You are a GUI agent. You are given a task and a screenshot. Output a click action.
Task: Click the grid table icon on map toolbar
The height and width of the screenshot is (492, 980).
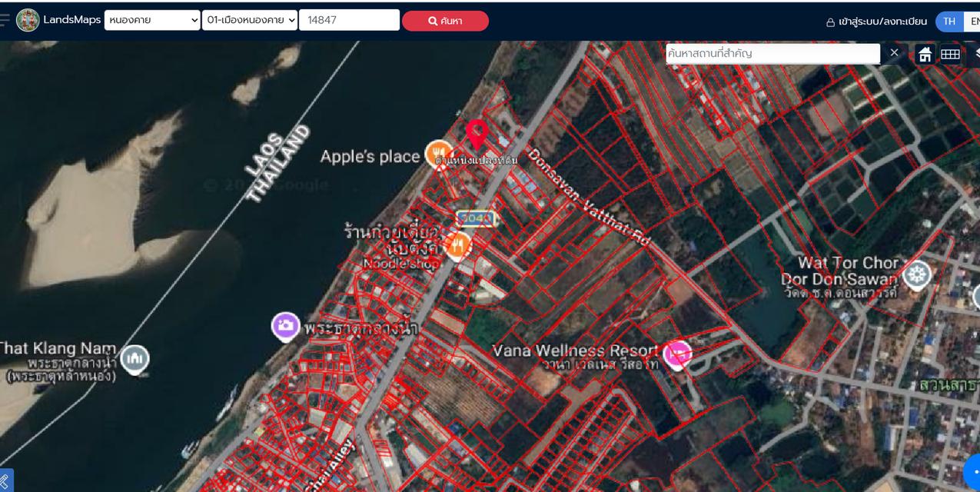pos(951,54)
